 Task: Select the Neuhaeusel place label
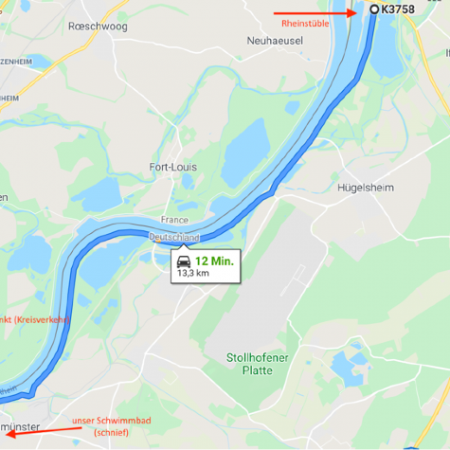pyautogui.click(x=275, y=41)
